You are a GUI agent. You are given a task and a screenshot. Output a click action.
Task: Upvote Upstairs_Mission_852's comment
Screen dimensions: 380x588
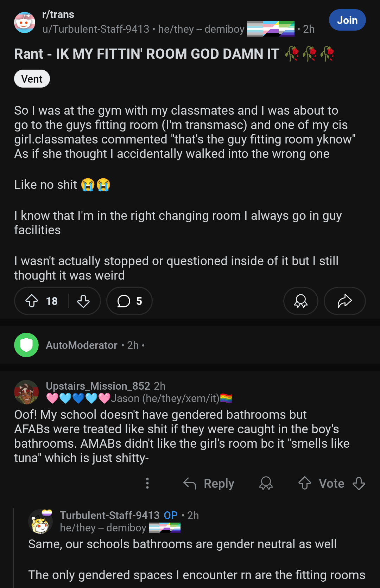coord(305,483)
